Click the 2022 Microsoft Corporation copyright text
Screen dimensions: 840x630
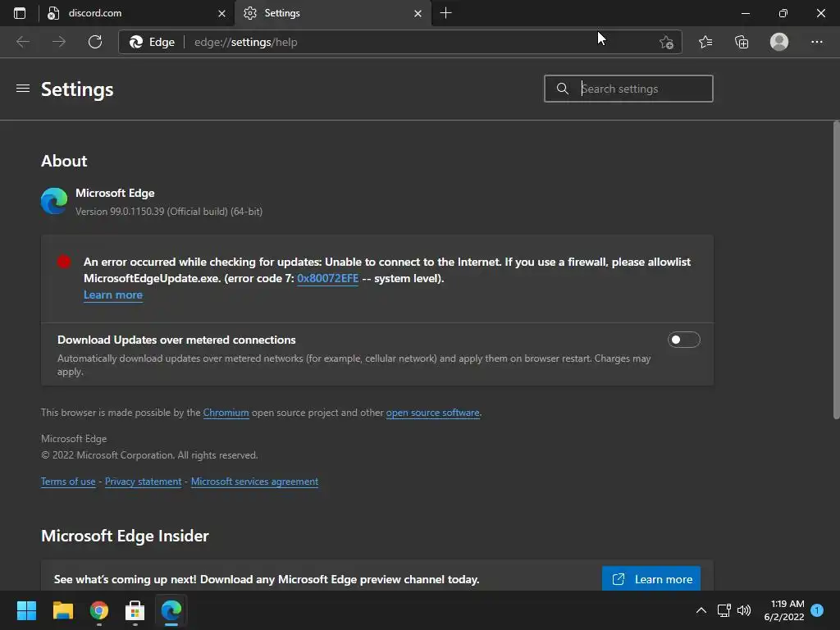point(149,454)
